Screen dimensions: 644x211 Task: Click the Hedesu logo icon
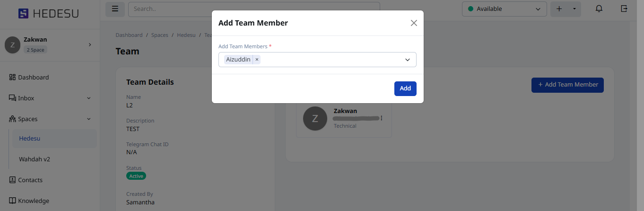[23, 14]
